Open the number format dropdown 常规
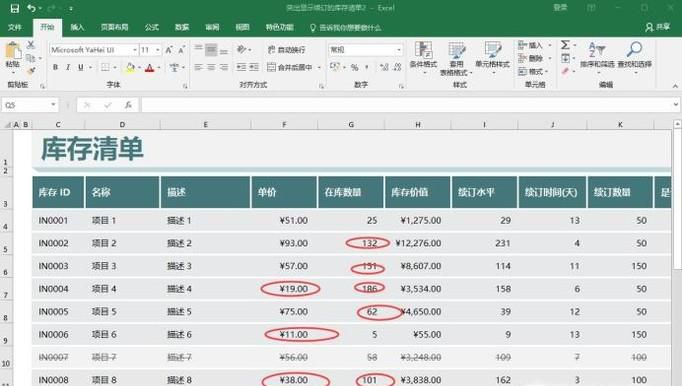 pos(398,50)
